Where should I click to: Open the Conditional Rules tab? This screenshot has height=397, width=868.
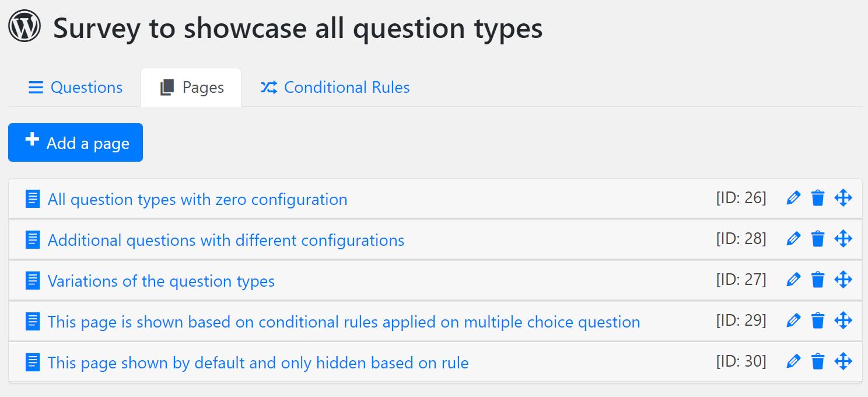tap(335, 88)
